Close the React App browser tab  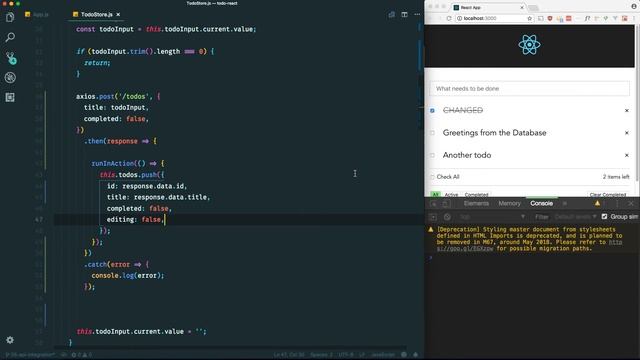(522, 7)
